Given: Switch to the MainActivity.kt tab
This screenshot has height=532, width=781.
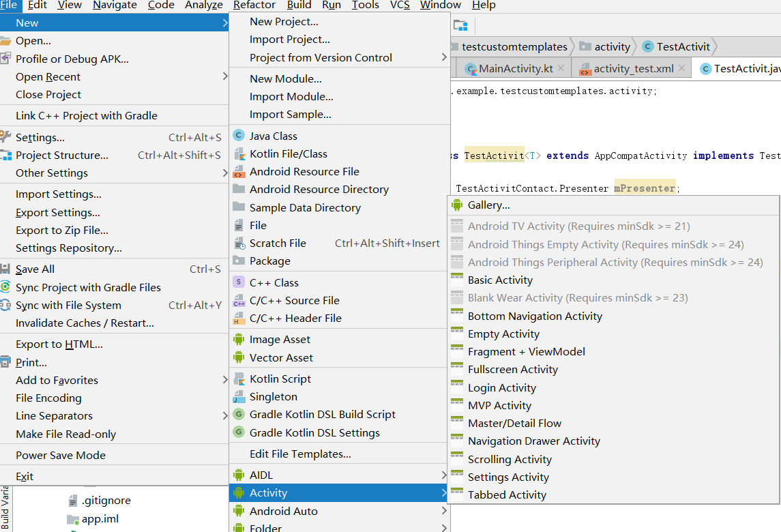Looking at the screenshot, I should (512, 69).
